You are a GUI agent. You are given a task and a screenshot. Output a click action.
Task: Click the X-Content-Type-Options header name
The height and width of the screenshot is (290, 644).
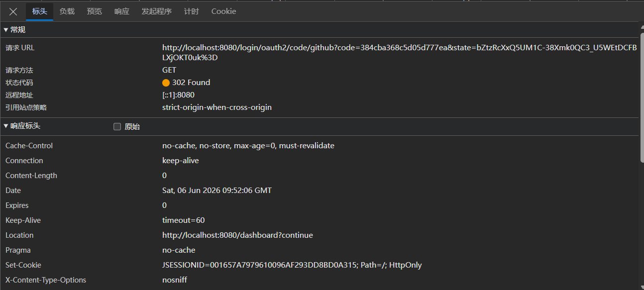coord(46,280)
